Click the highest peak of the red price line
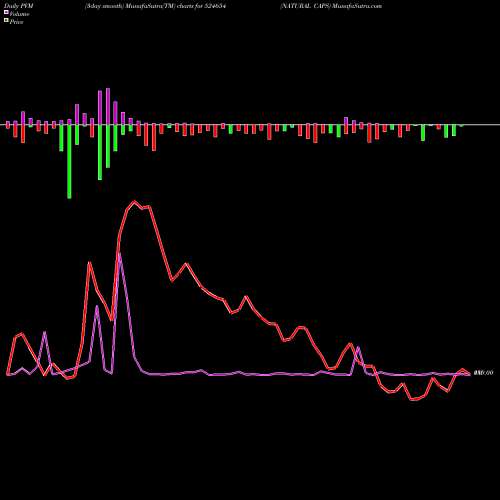The image size is (500, 500). (134, 201)
